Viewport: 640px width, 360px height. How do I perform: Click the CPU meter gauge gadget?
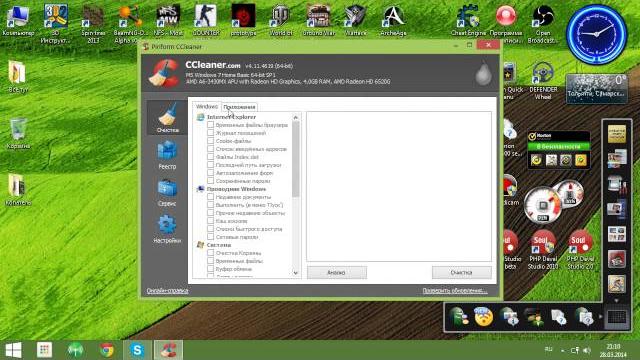point(543,205)
